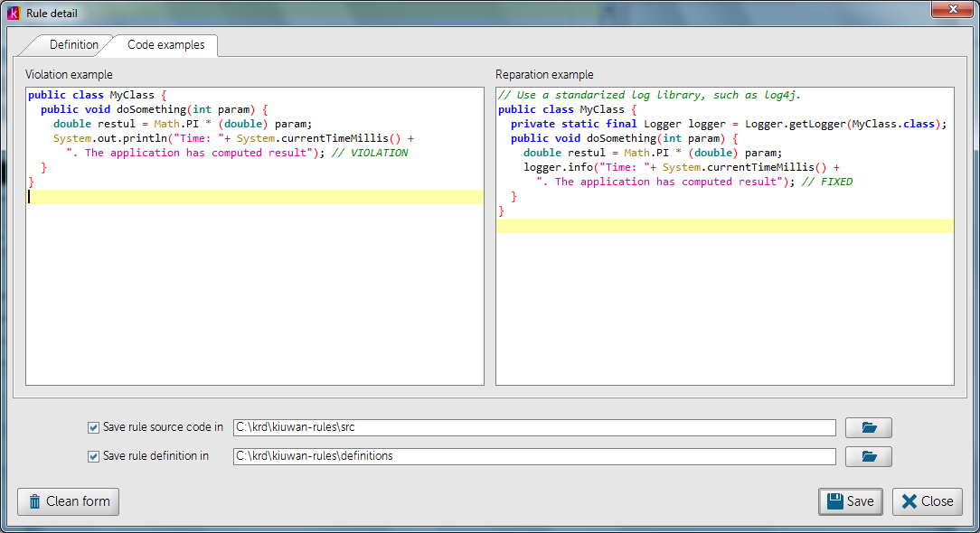Click the Clean form trash button
This screenshot has width=980, height=533.
[x=69, y=501]
